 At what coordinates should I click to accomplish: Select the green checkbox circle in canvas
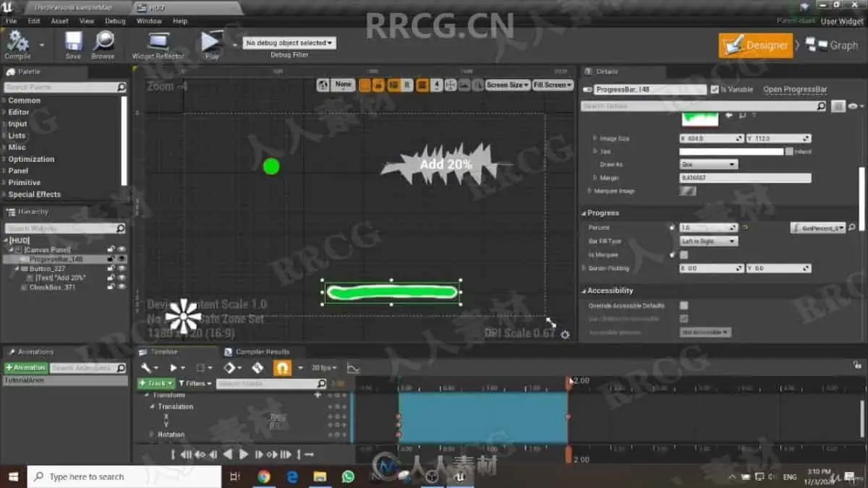click(x=271, y=166)
